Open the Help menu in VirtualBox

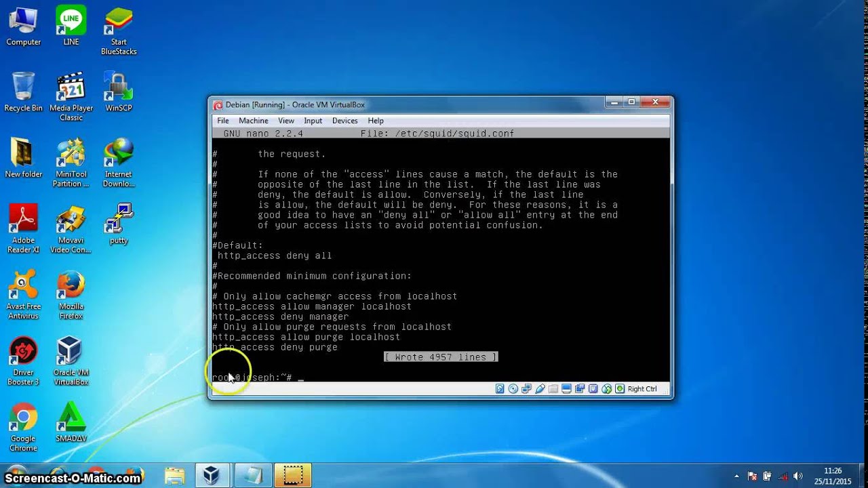tap(376, 121)
